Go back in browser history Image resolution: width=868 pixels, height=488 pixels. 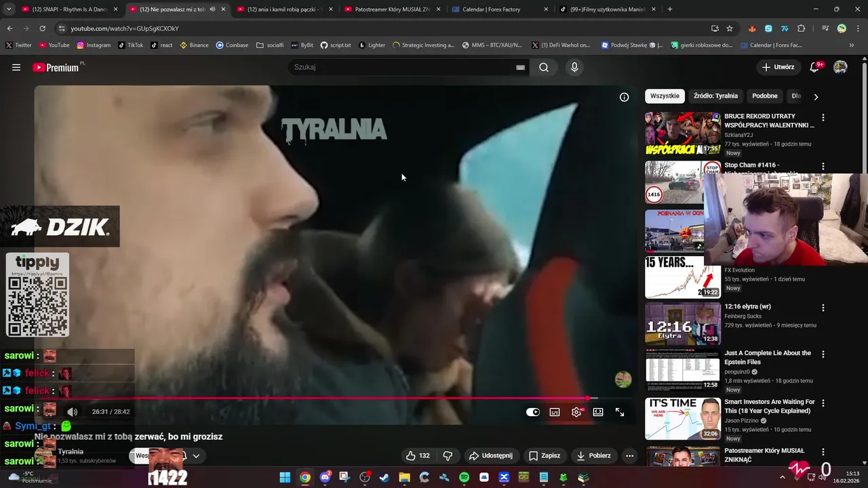tap(9, 28)
